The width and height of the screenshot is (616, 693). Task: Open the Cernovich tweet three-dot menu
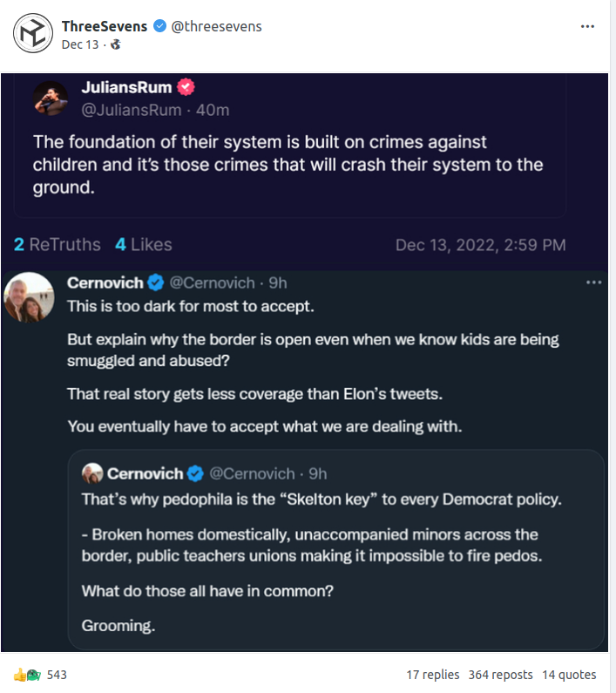coord(593,282)
